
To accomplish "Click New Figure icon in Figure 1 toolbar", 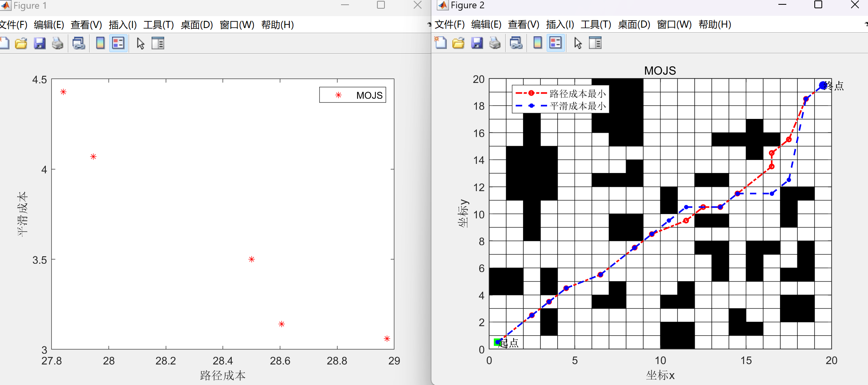I will click(x=4, y=43).
